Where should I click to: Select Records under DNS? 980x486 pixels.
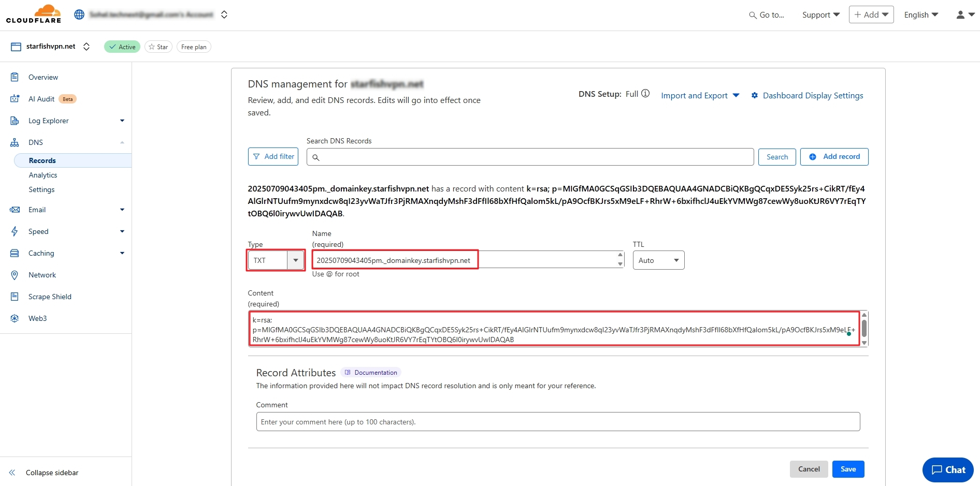point(73,160)
